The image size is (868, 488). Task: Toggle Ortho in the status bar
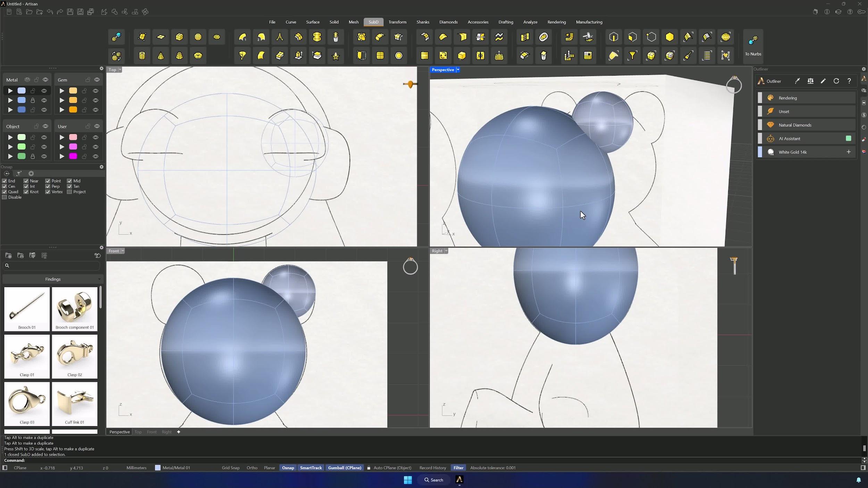[x=252, y=468]
